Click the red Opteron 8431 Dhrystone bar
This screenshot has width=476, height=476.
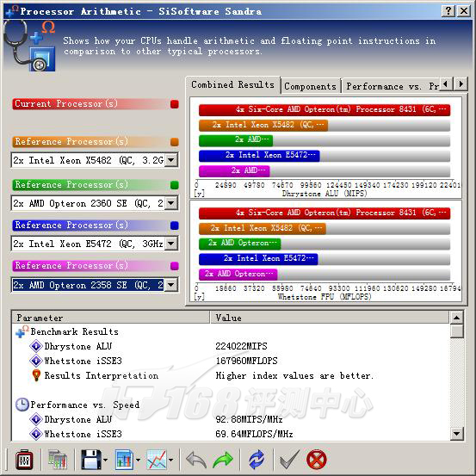(x=325, y=109)
